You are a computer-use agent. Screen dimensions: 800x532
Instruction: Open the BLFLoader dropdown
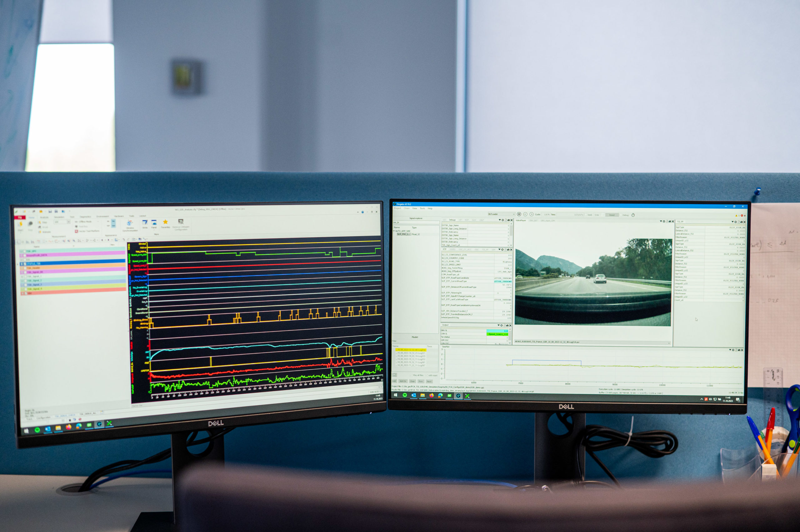[x=502, y=214]
